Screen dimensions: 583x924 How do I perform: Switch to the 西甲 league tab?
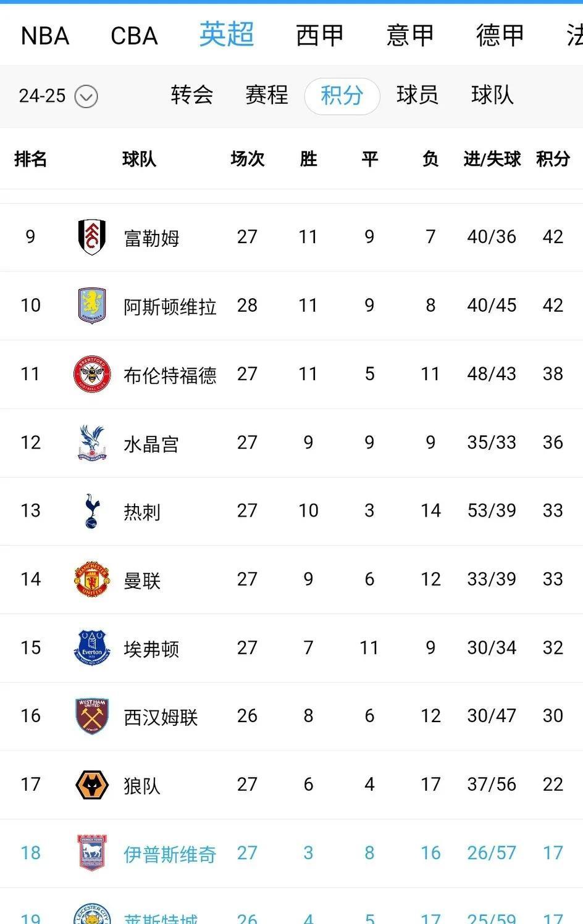point(319,35)
